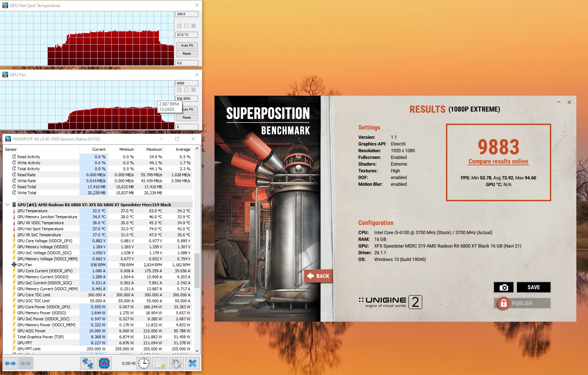Select the GPU Memory Power (VDDIO) row

98,313
